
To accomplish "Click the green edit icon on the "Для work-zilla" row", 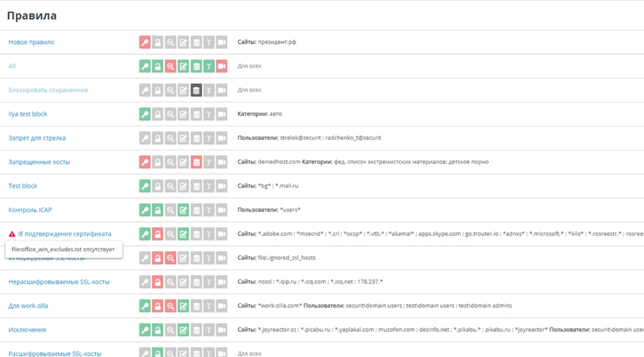I will click(182, 306).
